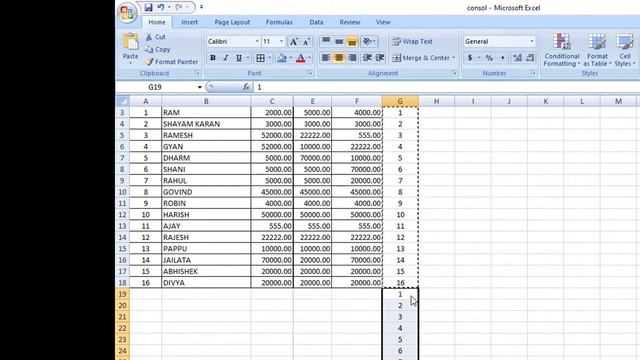640x360 pixels.
Task: Undo the last action
Action: [x=161, y=7]
